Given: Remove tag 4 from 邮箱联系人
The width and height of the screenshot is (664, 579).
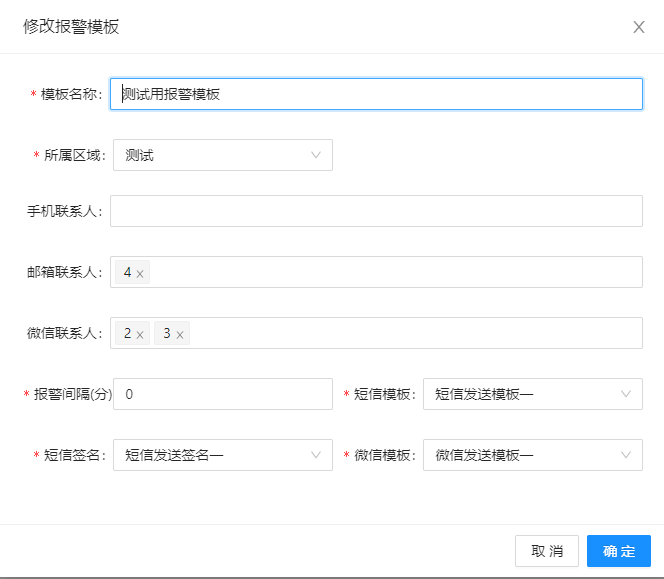Looking at the screenshot, I should point(140,274).
